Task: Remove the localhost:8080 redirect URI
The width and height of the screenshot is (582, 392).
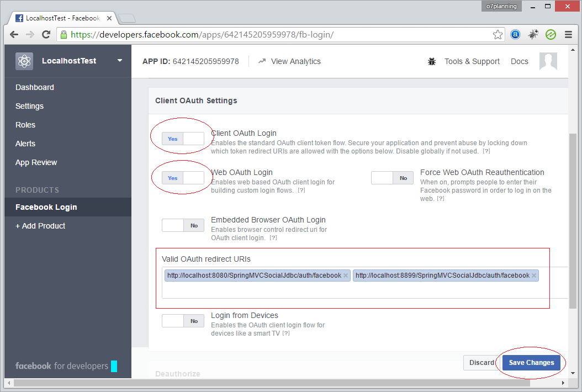Action: (346, 276)
